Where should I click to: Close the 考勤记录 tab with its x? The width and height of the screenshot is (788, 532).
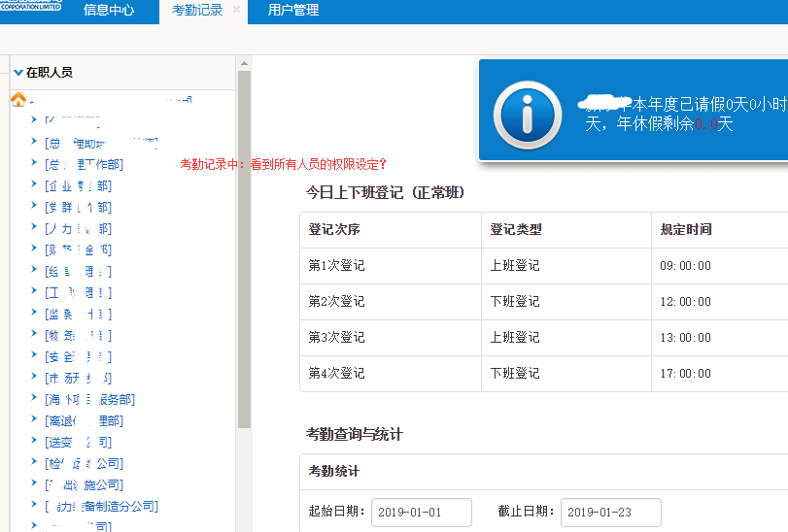[236, 10]
